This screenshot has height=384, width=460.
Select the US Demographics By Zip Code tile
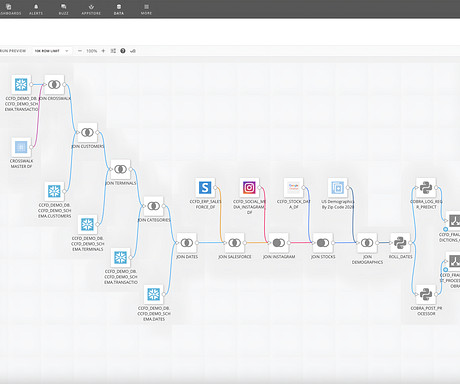click(x=337, y=188)
